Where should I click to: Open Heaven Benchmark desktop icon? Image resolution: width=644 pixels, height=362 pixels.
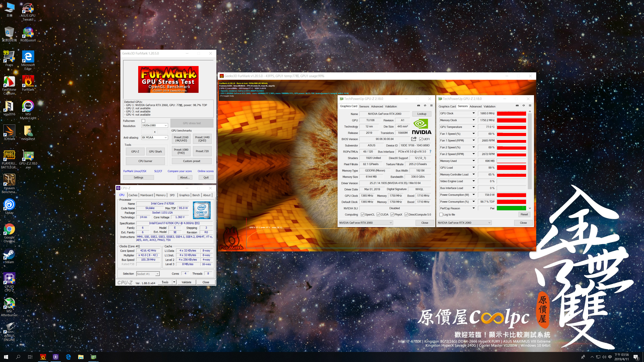coord(9,184)
